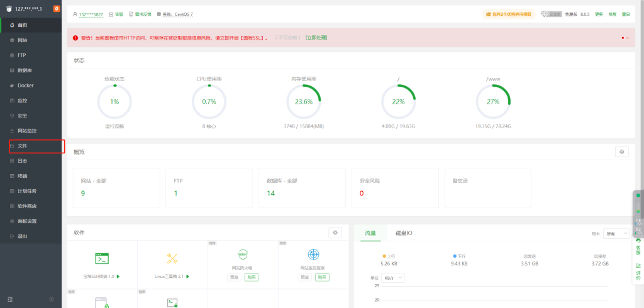Open the 网卡 dropdown showing 所有
644x308 pixels.
616,234
